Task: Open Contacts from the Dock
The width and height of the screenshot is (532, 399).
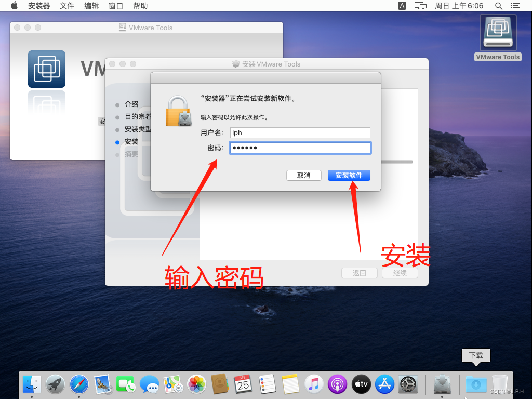Action: pyautogui.click(x=220, y=384)
